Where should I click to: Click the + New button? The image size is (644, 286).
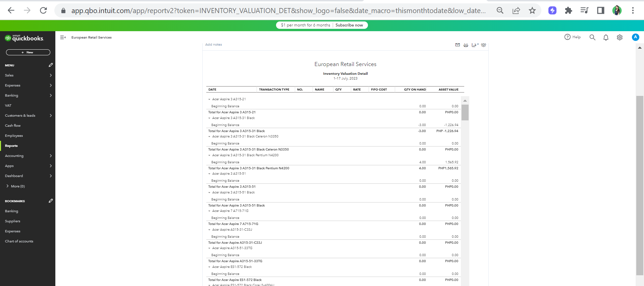28,52
